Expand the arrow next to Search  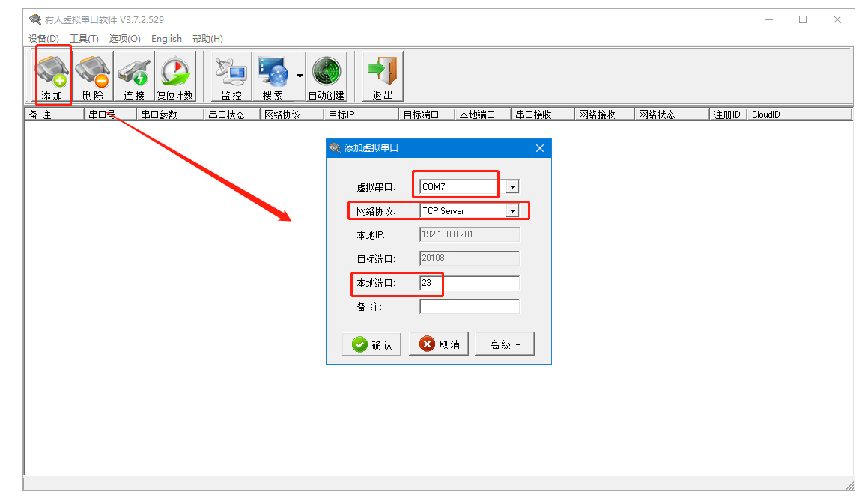pos(300,76)
